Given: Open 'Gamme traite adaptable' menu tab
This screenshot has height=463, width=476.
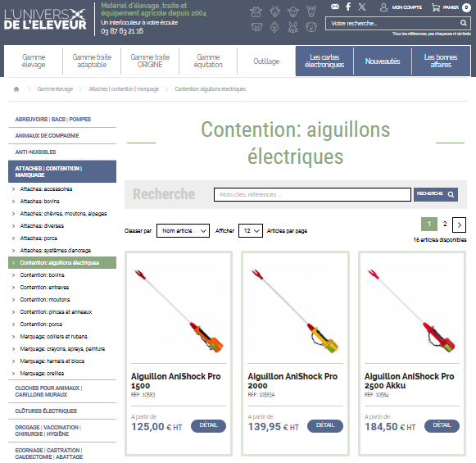Looking at the screenshot, I should coord(92,61).
